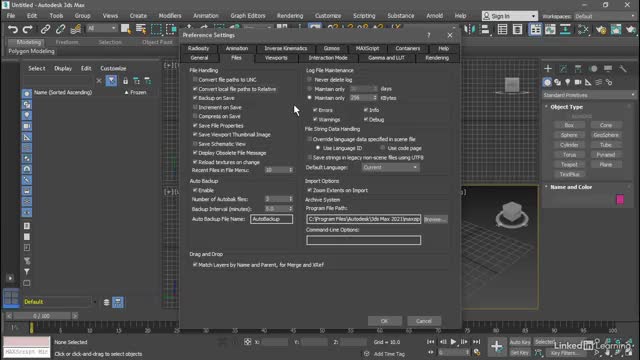Open the Rendering menu in menu bar
640x360 pixels.
coord(290,16)
